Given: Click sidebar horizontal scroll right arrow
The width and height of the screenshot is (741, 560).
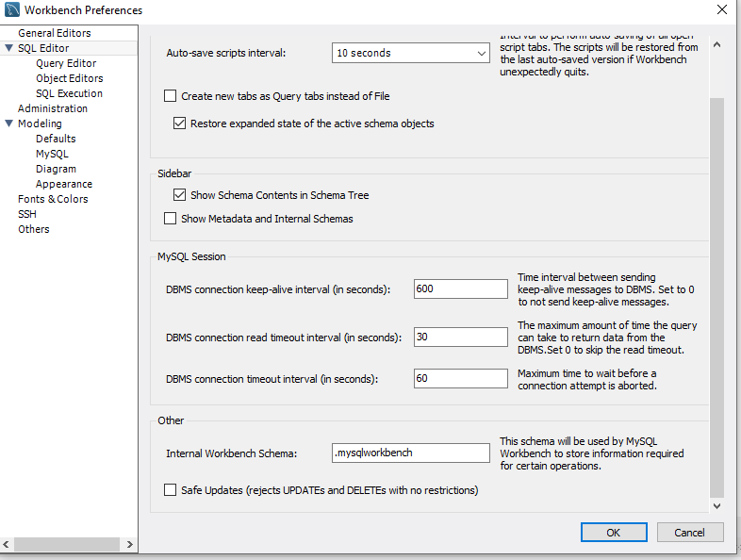Looking at the screenshot, I should [130, 544].
